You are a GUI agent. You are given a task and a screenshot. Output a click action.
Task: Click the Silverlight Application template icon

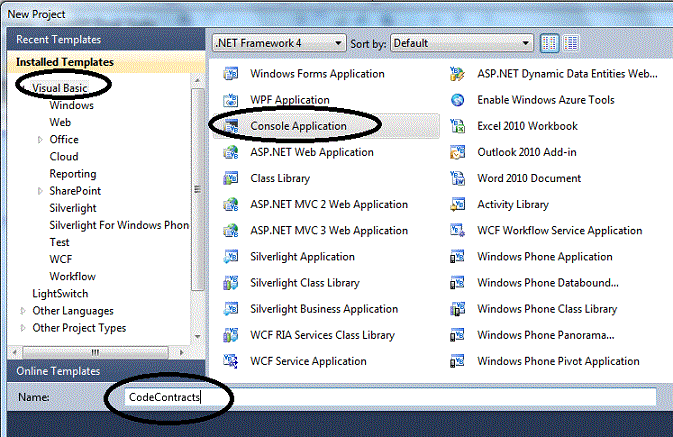click(x=231, y=257)
